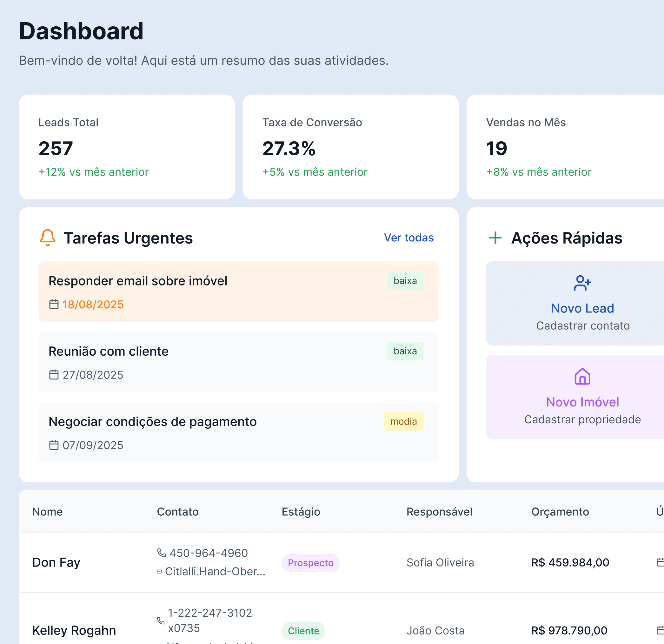Click calendar icon next to 27/08/2025
The image size is (664, 644).
point(54,374)
